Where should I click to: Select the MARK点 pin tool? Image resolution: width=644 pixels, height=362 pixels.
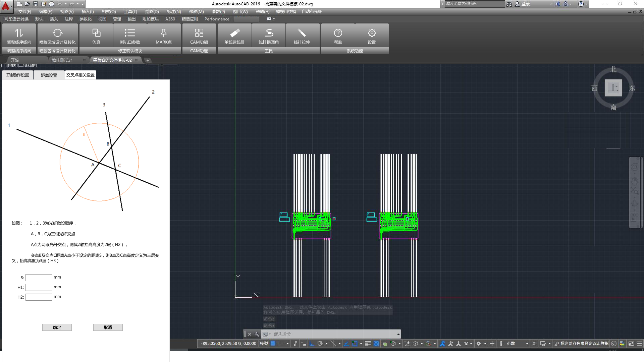(x=164, y=35)
